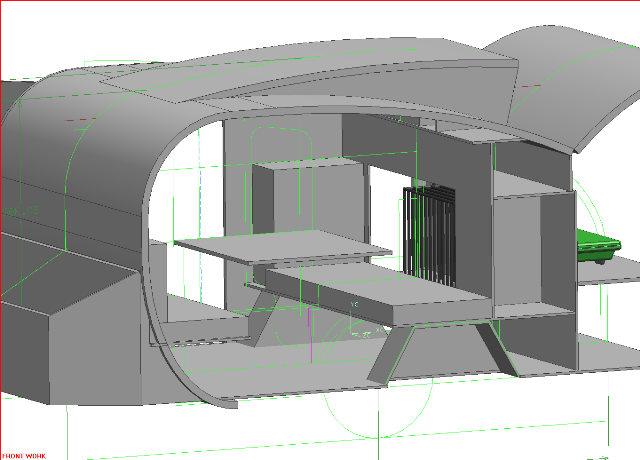Click the FRONT WORK view label
Viewport: 640px width, 460px height.
click(x=24, y=456)
